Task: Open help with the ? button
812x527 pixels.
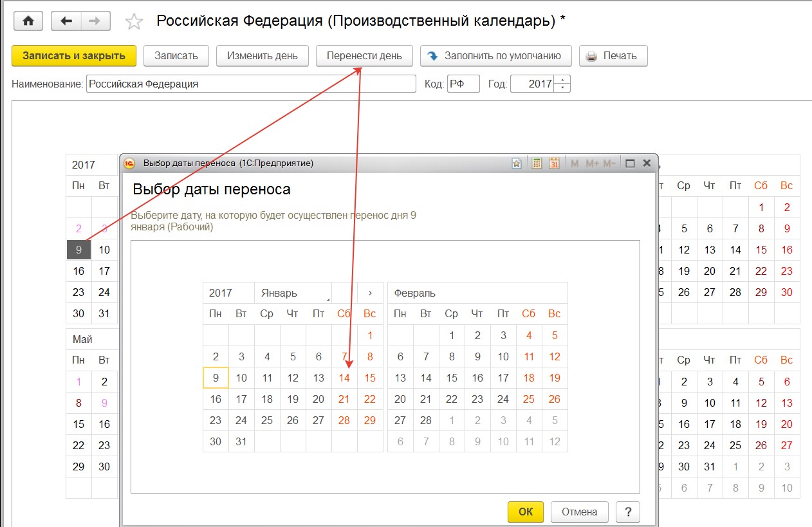Action: 628,512
